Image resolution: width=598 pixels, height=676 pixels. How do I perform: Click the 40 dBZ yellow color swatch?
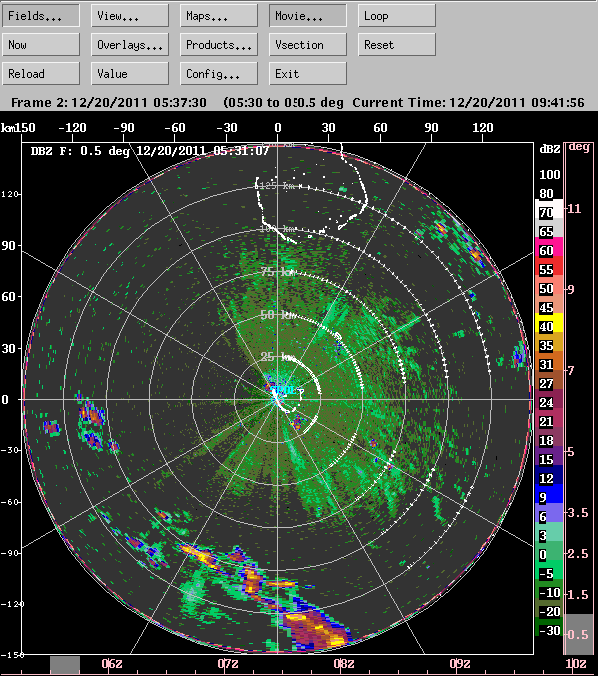[549, 323]
